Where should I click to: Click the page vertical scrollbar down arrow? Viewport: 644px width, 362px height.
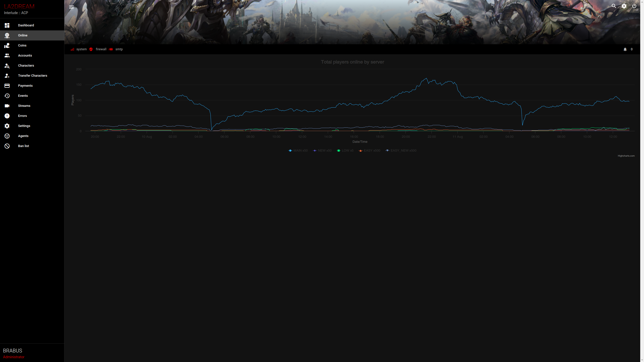coord(642,360)
